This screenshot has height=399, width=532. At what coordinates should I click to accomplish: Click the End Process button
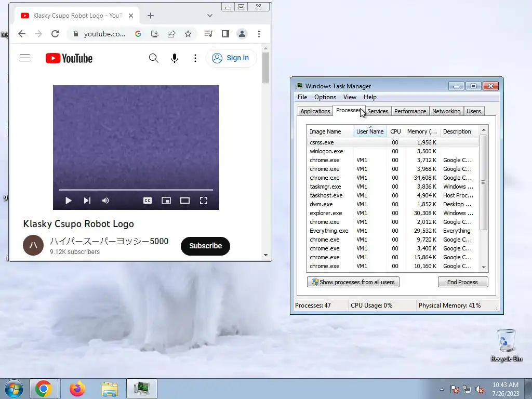tap(463, 282)
